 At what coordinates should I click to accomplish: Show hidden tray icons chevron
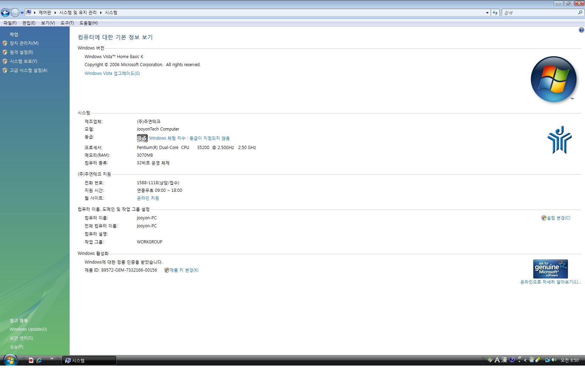(525, 360)
